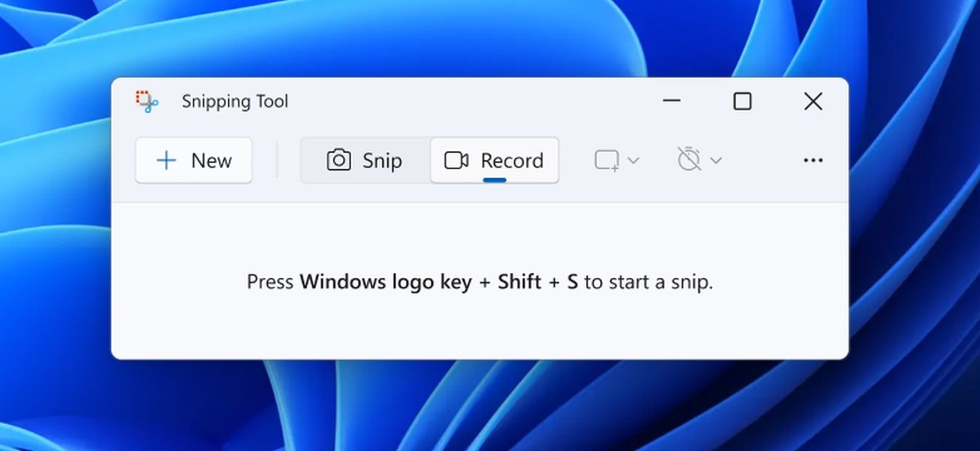This screenshot has width=980, height=451.
Task: Click the crossed-out timer delay icon
Action: 689,160
